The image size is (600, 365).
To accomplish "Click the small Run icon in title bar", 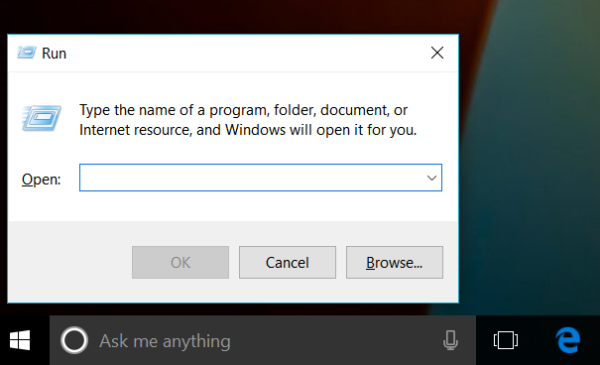I will (x=26, y=53).
